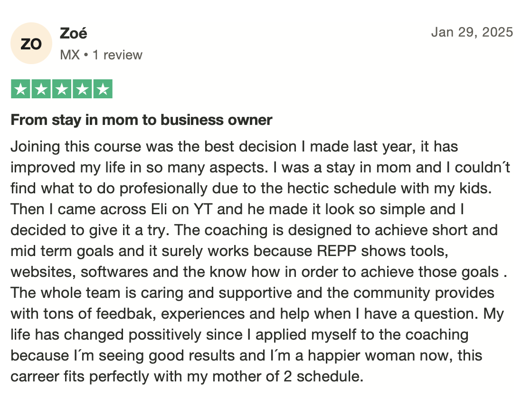This screenshot has width=532, height=399.
Task: Click the third green rating star
Action: coord(62,89)
